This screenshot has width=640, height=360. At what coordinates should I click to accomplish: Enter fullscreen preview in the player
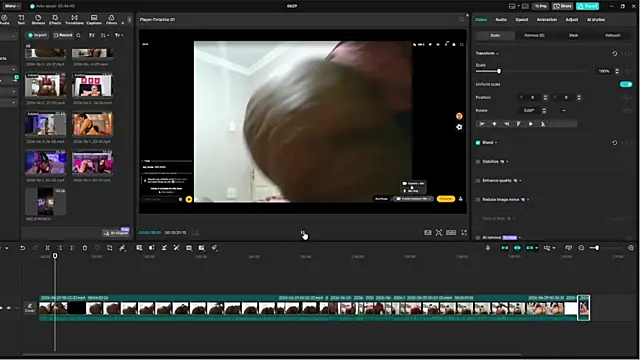click(464, 232)
